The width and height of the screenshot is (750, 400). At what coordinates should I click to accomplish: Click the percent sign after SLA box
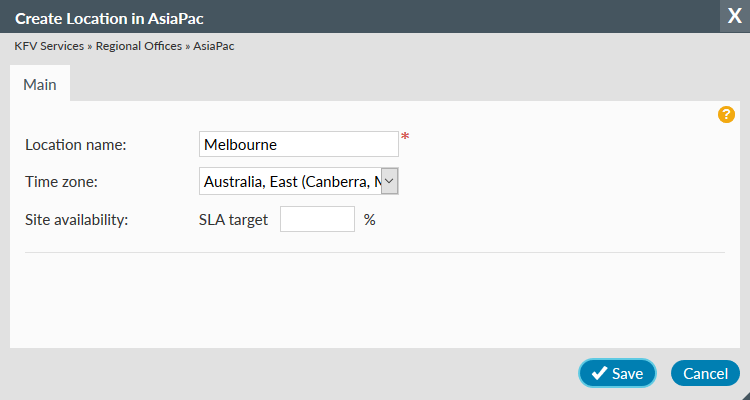point(369,219)
